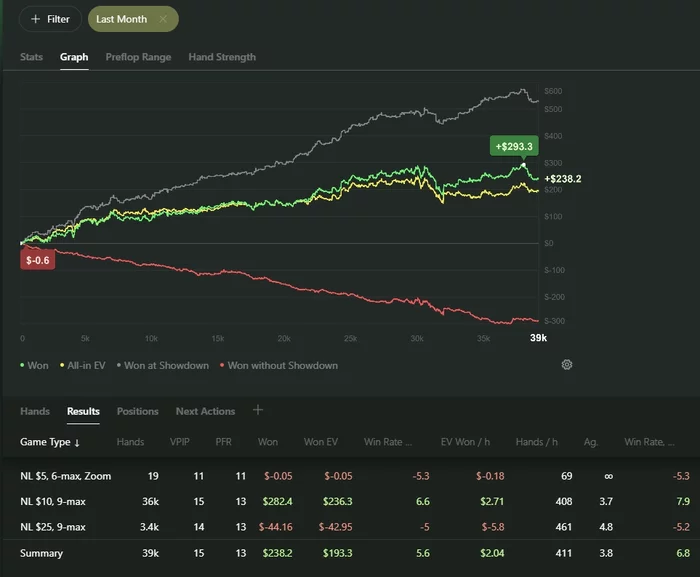Click the 39k x-axis marker
Image resolution: width=700 pixels, height=577 pixels.
pyautogui.click(x=538, y=338)
